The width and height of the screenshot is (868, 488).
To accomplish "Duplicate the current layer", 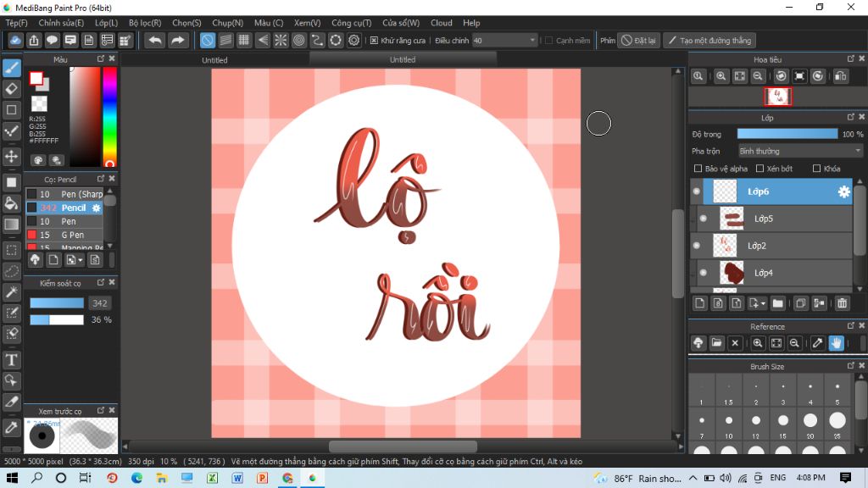I will pos(800,303).
